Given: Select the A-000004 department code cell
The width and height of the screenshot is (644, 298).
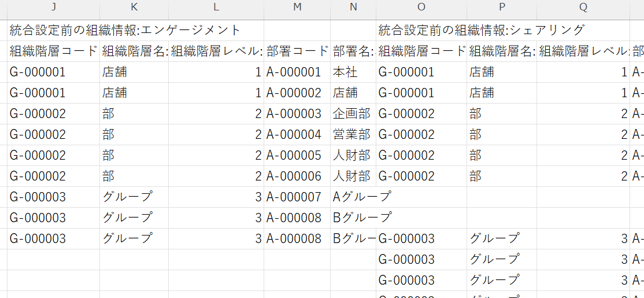Looking at the screenshot, I should click(x=294, y=135).
